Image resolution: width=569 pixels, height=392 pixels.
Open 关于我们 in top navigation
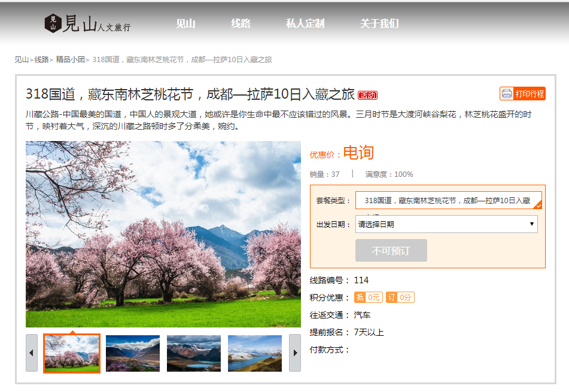pos(379,24)
